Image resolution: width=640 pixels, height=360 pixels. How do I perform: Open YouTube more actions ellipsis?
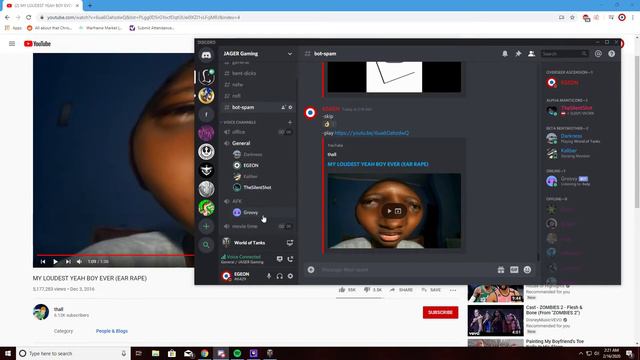[453, 290]
